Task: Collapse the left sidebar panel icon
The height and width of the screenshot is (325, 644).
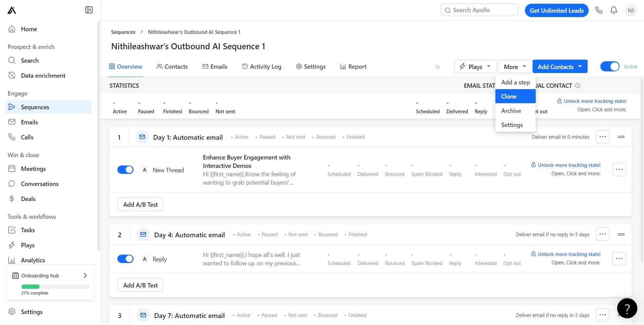Action: coord(89,10)
